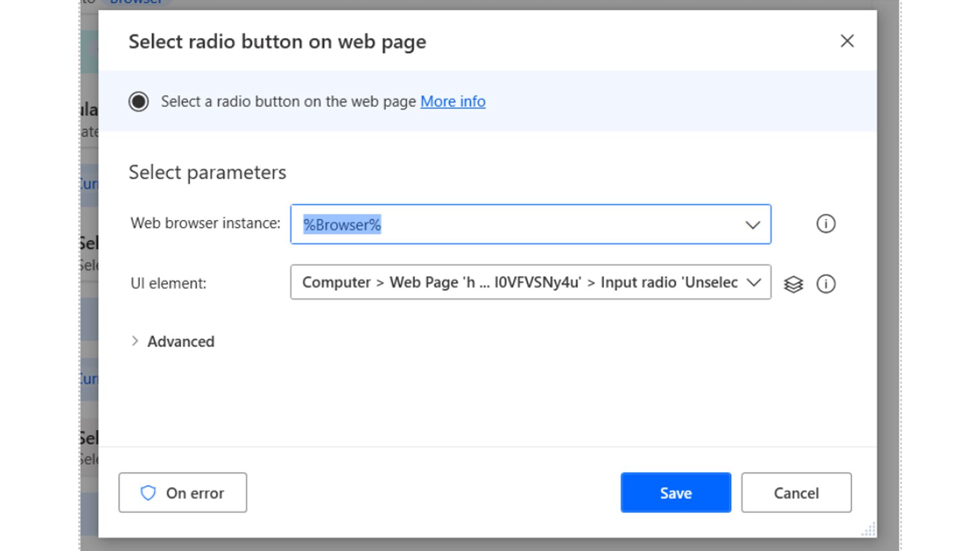Click the 'Web browser instance:' label
Image resolution: width=980 pixels, height=551 pixels.
[205, 223]
